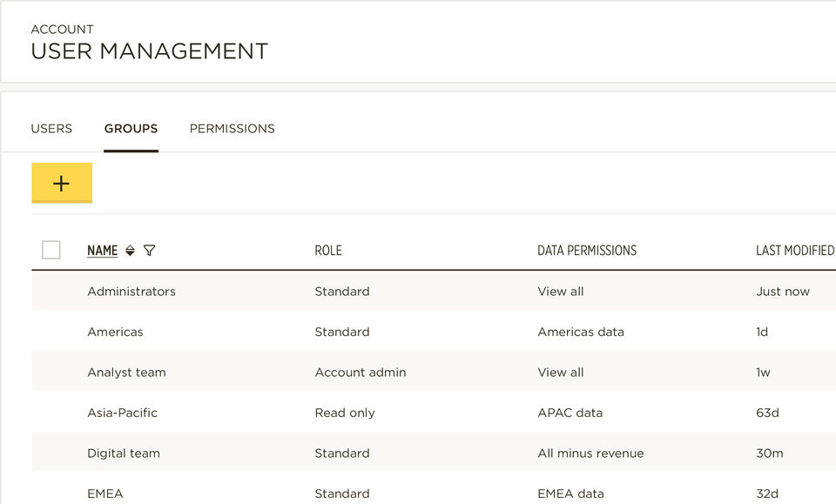This screenshot has width=836, height=504.
Task: Select the Digital team group
Action: click(124, 454)
